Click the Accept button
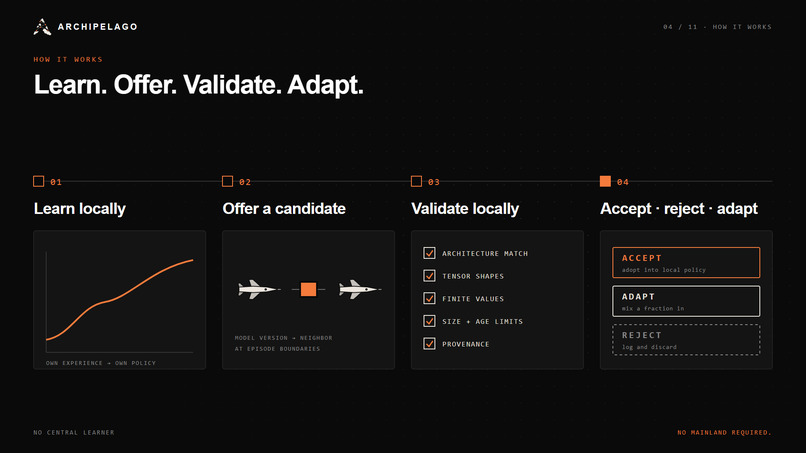This screenshot has width=806, height=453. click(x=686, y=263)
